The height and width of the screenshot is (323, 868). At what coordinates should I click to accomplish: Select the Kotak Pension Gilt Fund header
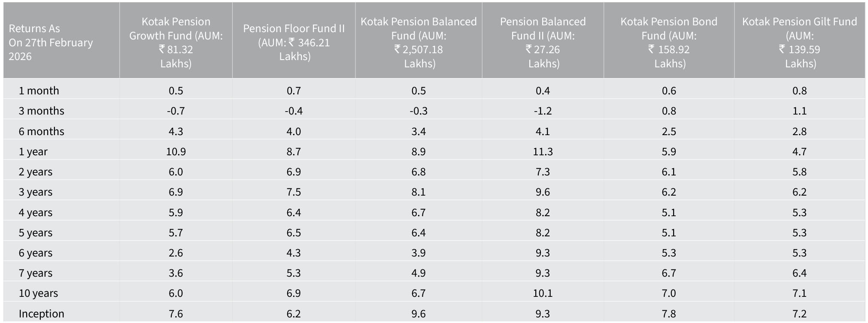(x=799, y=42)
